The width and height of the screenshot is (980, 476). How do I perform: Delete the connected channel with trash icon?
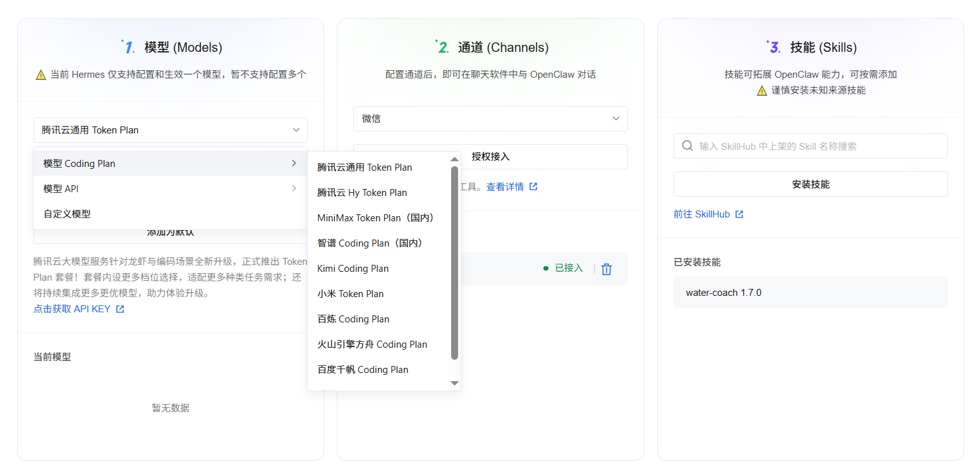607,269
